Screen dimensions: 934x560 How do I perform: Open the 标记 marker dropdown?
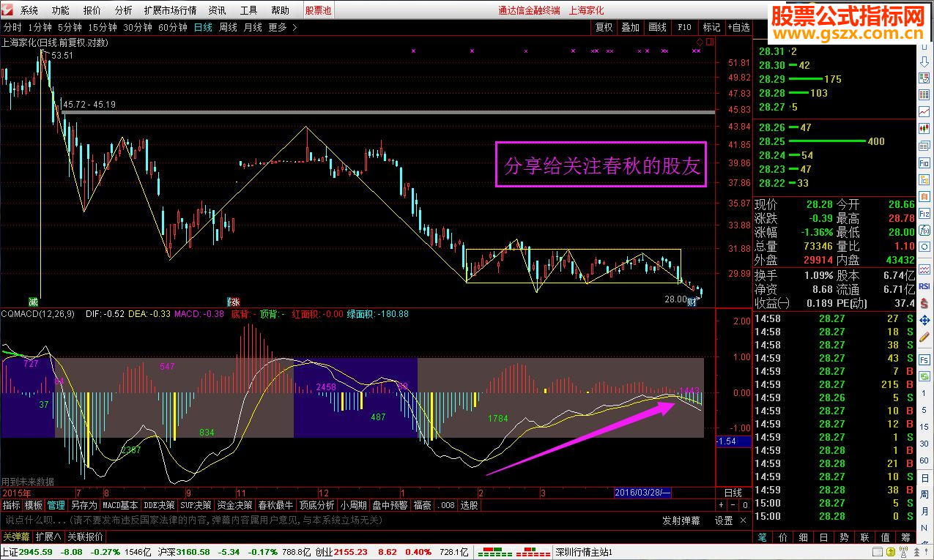[x=711, y=27]
